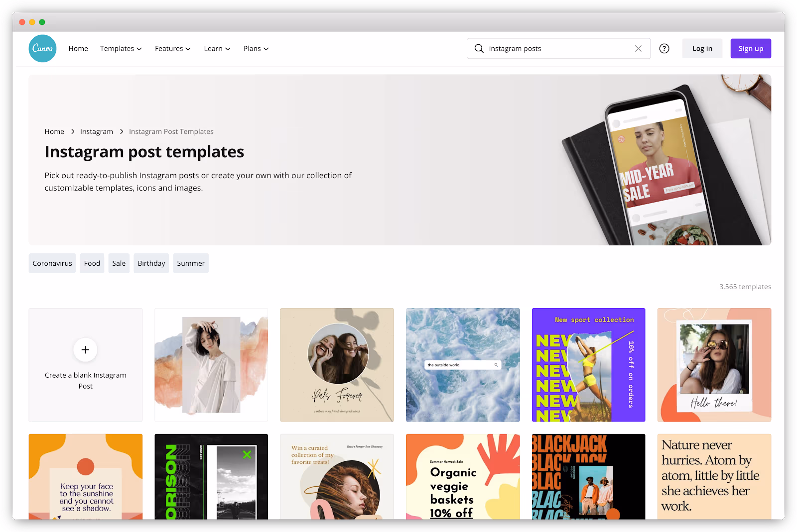Image resolution: width=797 pixels, height=532 pixels.
Task: Select the Birthday filter tag
Action: click(151, 263)
